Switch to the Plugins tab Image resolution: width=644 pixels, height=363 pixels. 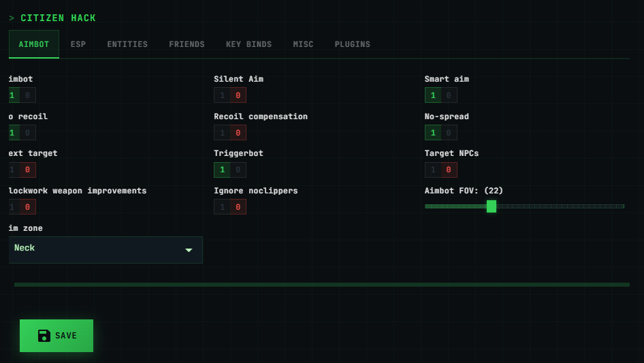click(x=353, y=44)
